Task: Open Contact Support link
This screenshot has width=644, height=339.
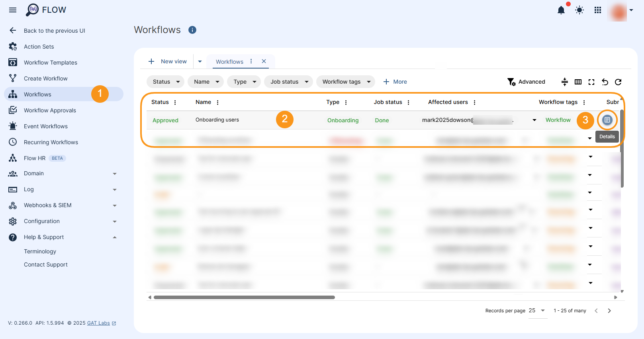Action: 46,265
